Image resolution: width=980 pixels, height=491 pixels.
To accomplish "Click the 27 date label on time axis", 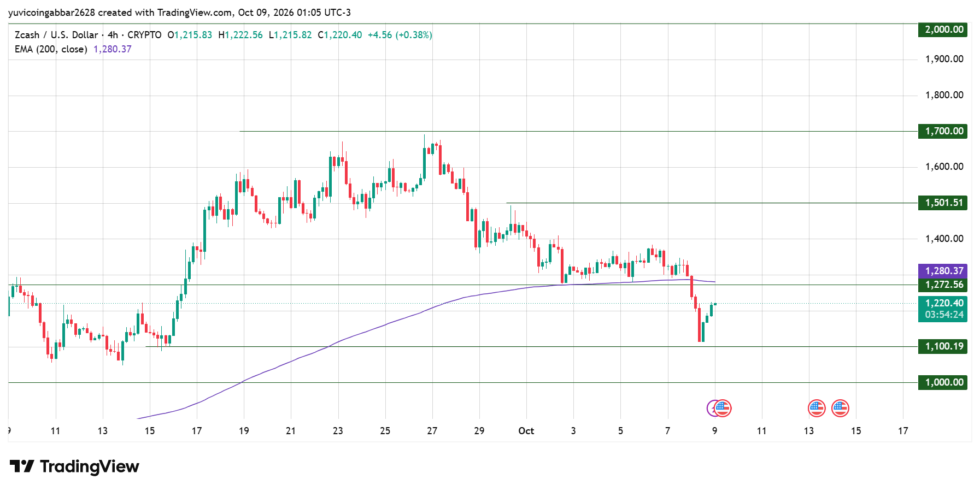I will point(432,431).
